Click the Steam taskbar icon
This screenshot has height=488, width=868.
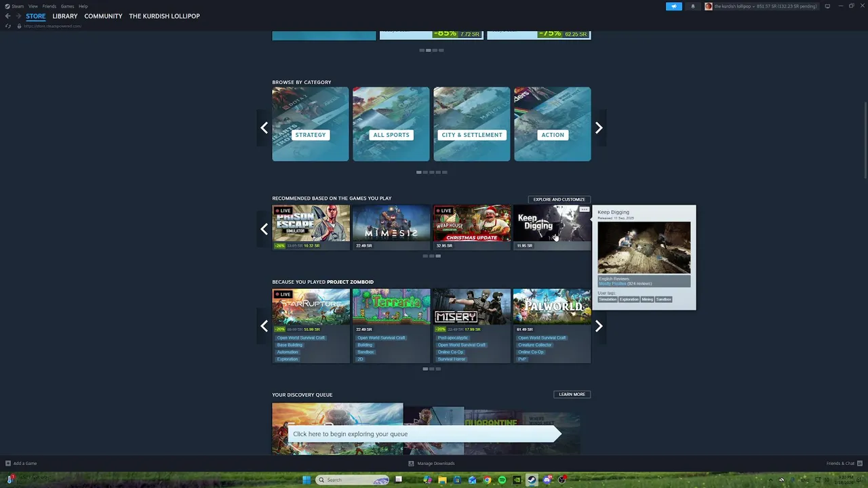(x=532, y=480)
